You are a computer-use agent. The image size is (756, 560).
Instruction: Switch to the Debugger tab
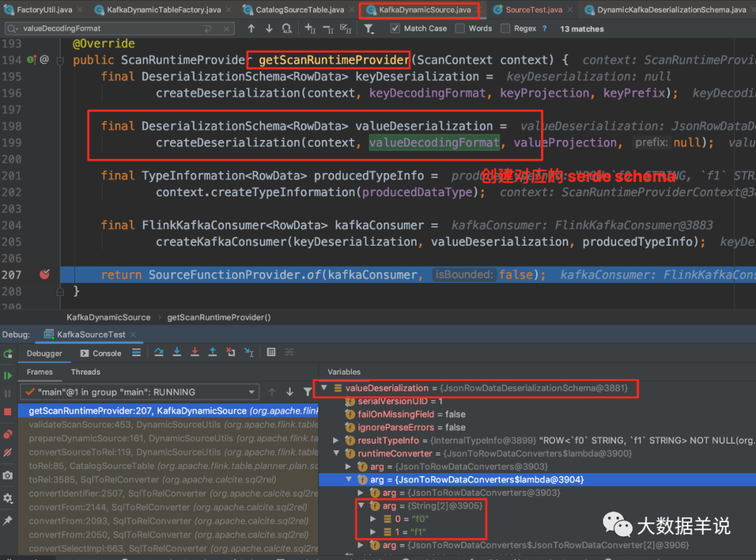click(44, 353)
